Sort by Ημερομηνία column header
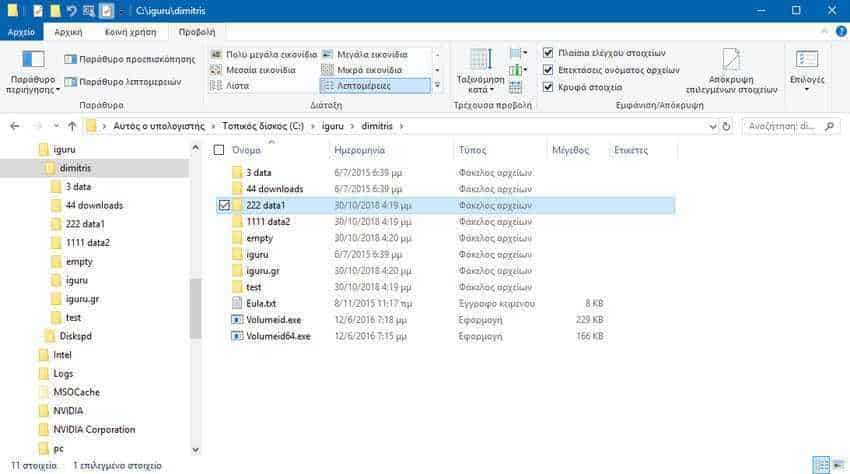This screenshot has width=850, height=474. pos(359,150)
